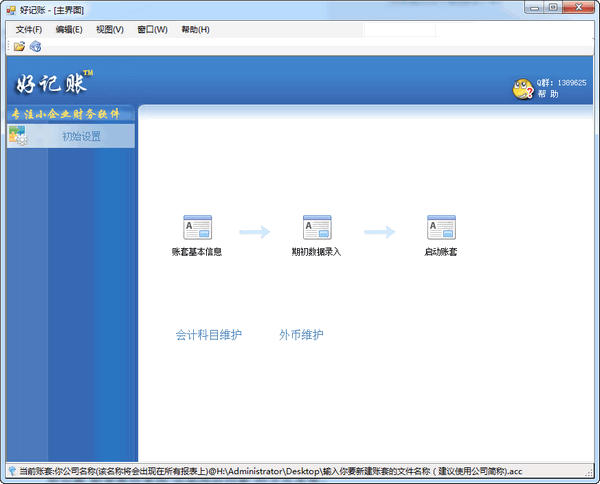Click the app icon in title bar
Viewport: 600px width, 484px height.
(11, 10)
